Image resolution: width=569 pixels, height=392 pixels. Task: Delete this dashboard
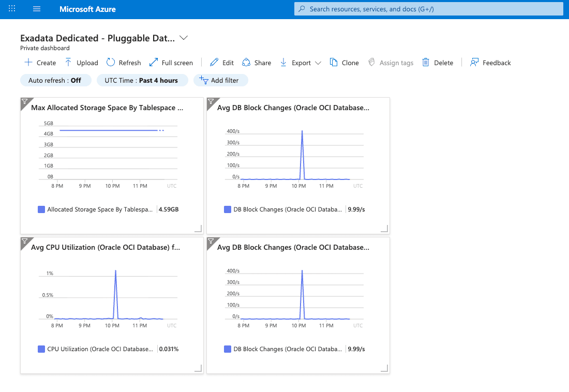438,62
